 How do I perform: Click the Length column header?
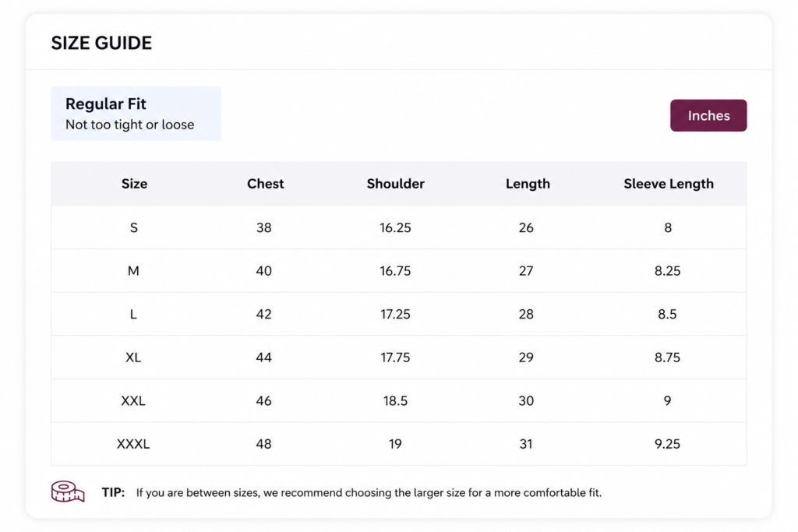[x=528, y=184]
